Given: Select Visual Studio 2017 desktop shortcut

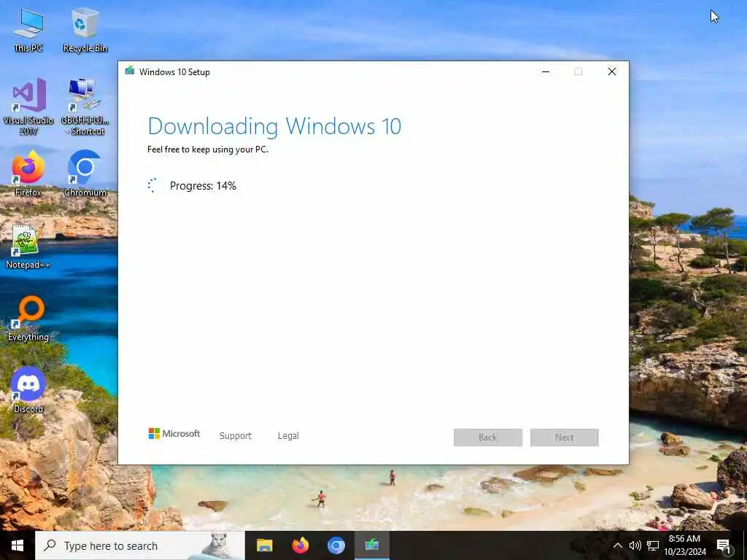Looking at the screenshot, I should coord(28,106).
